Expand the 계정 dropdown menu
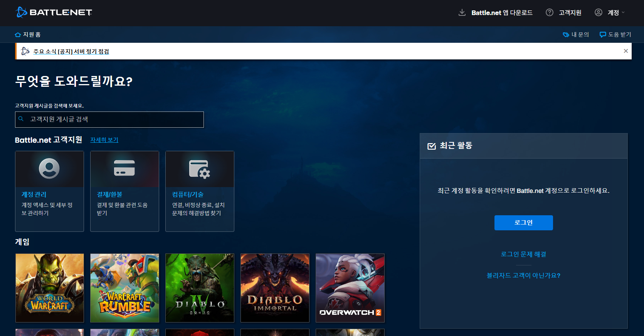Screen dimensions: 644x336 pyautogui.click(x=616, y=13)
